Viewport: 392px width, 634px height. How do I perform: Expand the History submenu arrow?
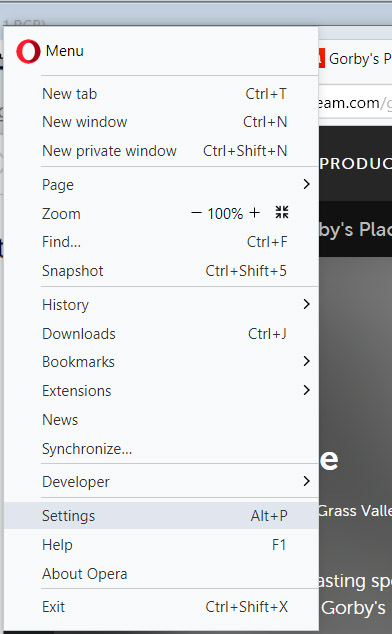point(307,304)
